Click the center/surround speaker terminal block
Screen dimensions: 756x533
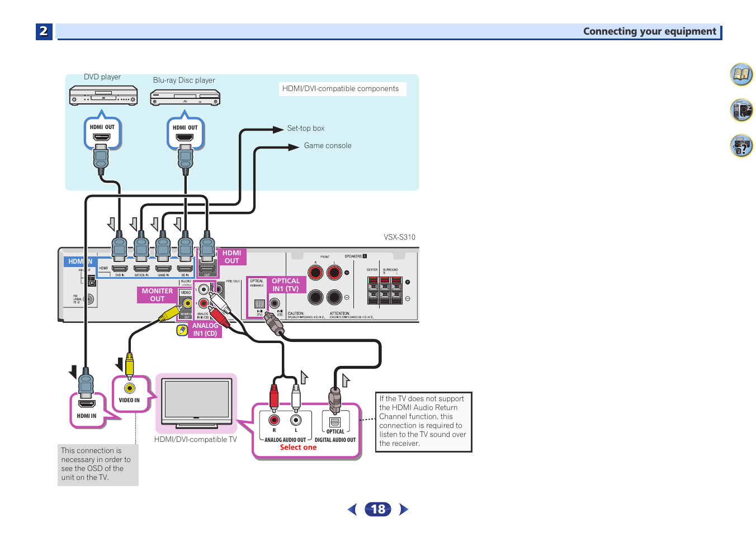[x=385, y=291]
